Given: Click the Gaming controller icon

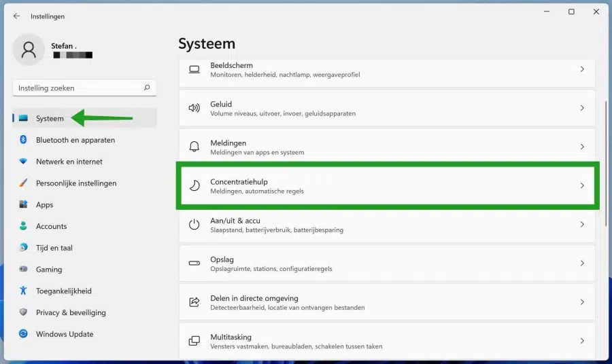Looking at the screenshot, I should point(23,269).
